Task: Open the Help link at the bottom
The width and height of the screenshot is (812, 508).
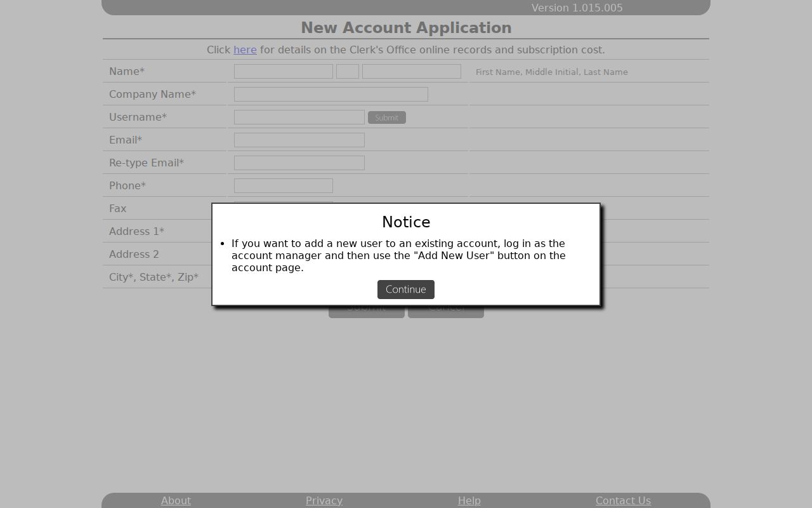Action: pos(469,500)
